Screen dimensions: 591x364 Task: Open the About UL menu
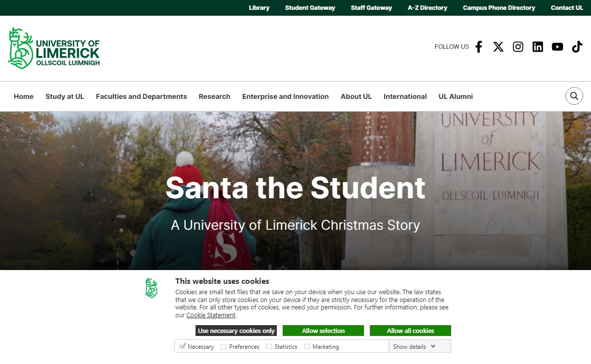click(x=356, y=96)
